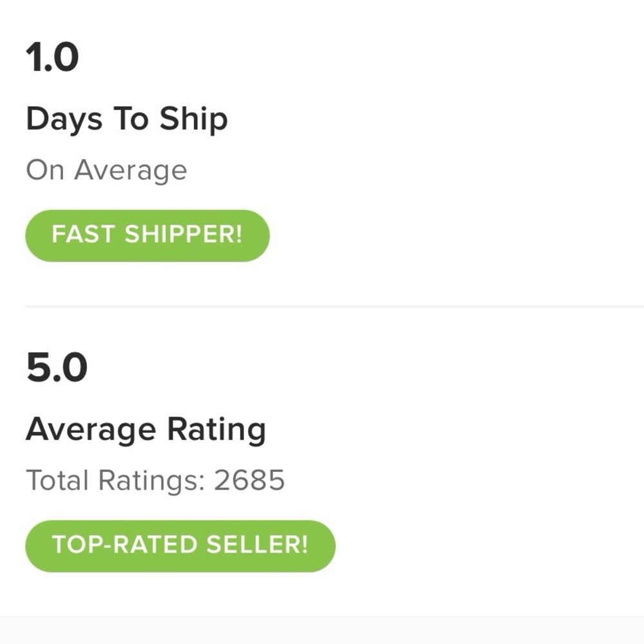The image size is (644, 644).
Task: Tap TOP-RATED text on the seller badge
Action: click(125, 545)
